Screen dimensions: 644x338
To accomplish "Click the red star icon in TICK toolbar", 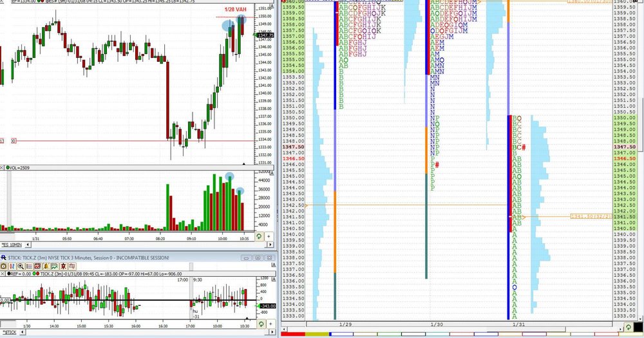I will tap(63, 266).
